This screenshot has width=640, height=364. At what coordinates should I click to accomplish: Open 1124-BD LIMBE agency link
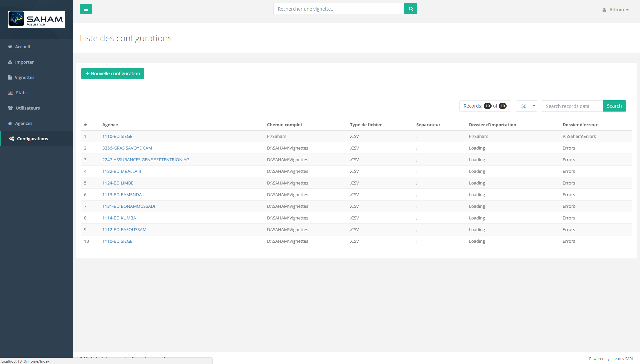pos(118,183)
